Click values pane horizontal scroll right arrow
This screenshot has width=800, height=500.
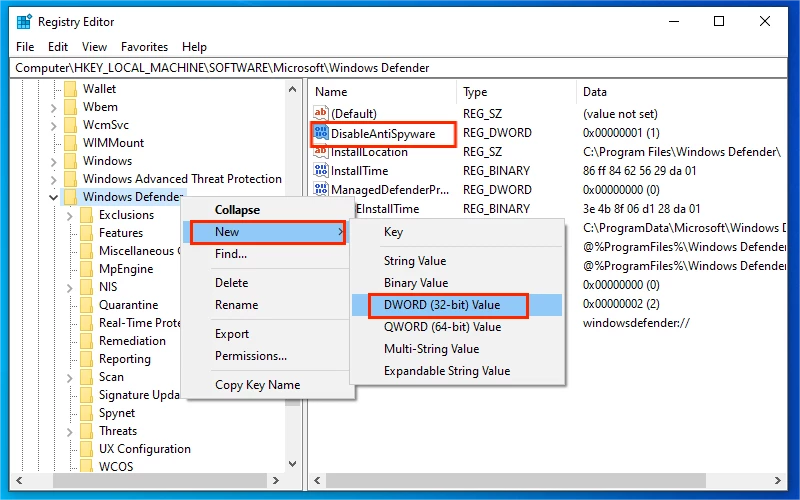pos(778,480)
